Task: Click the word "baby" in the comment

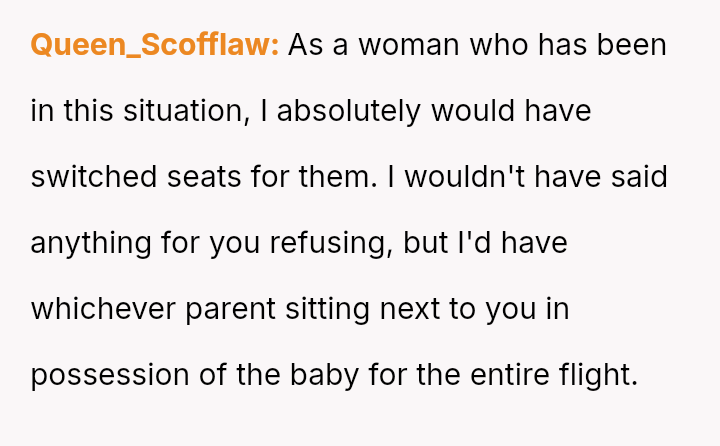Action: point(324,375)
